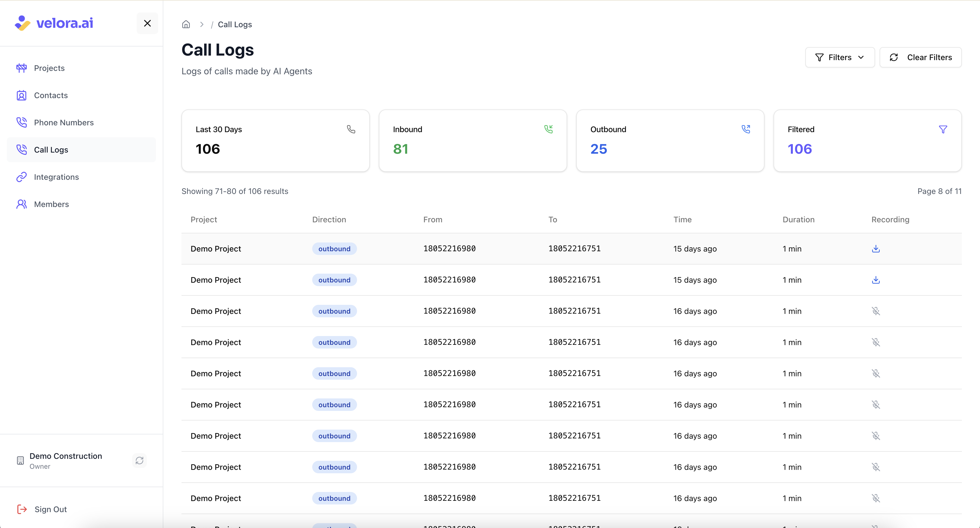Click the Inbound count 81
Viewport: 980px width, 528px height.
(401, 149)
